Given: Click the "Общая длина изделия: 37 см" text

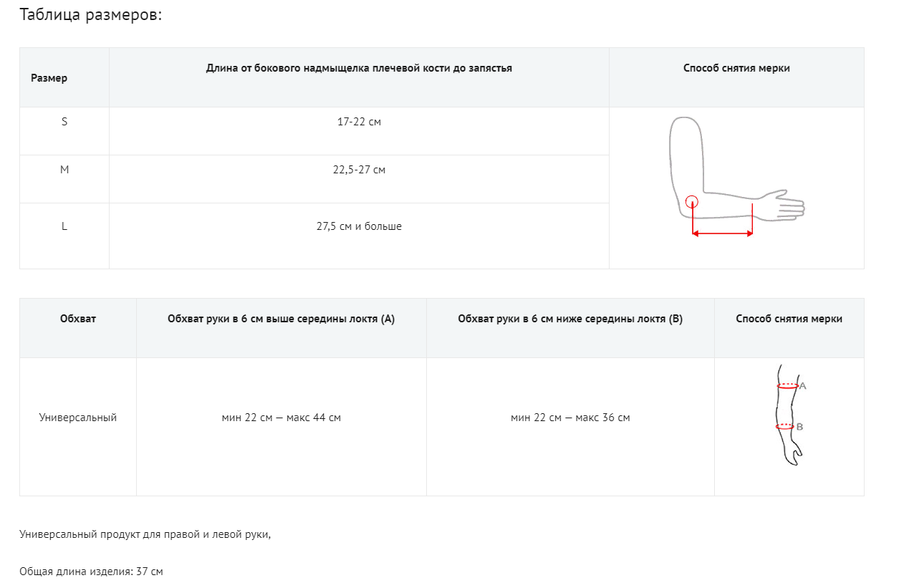Looking at the screenshot, I should [x=92, y=572].
